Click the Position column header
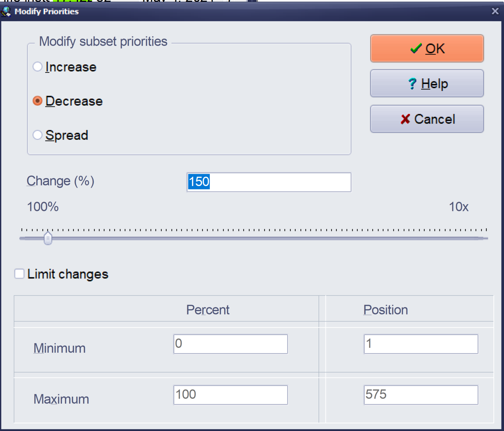504x431 pixels. point(385,310)
